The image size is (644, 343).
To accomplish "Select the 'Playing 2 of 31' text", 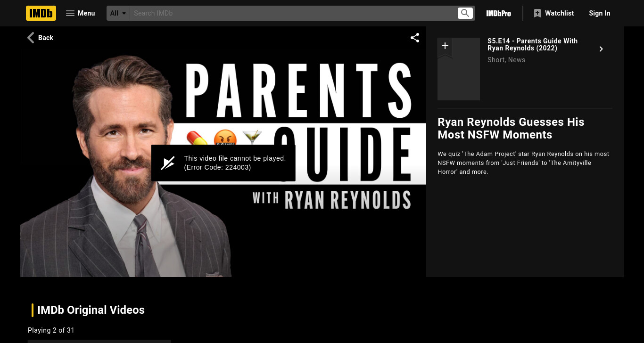I will 51,330.
